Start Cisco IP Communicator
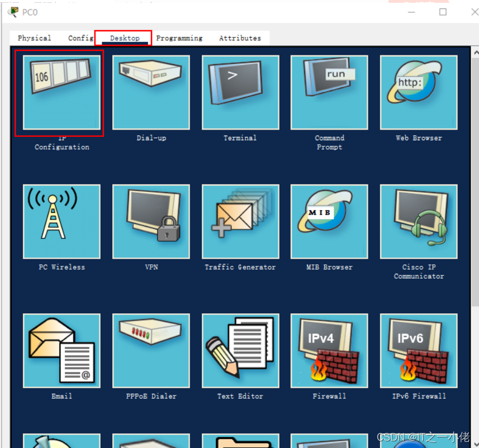 419,221
